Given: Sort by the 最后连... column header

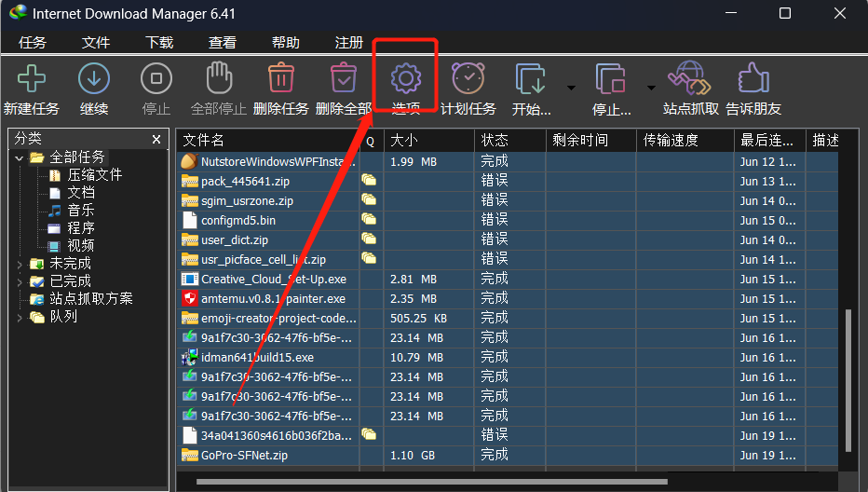Looking at the screenshot, I should [x=770, y=140].
